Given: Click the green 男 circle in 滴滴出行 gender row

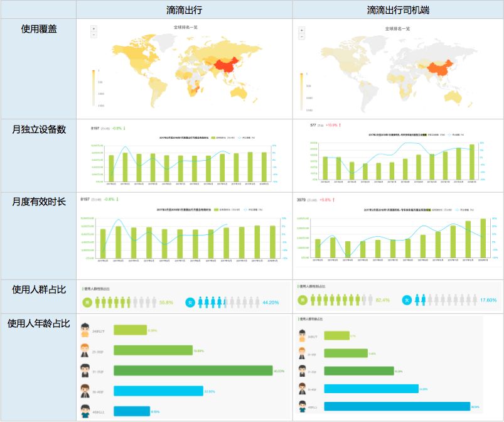Looking at the screenshot, I should point(87,302).
